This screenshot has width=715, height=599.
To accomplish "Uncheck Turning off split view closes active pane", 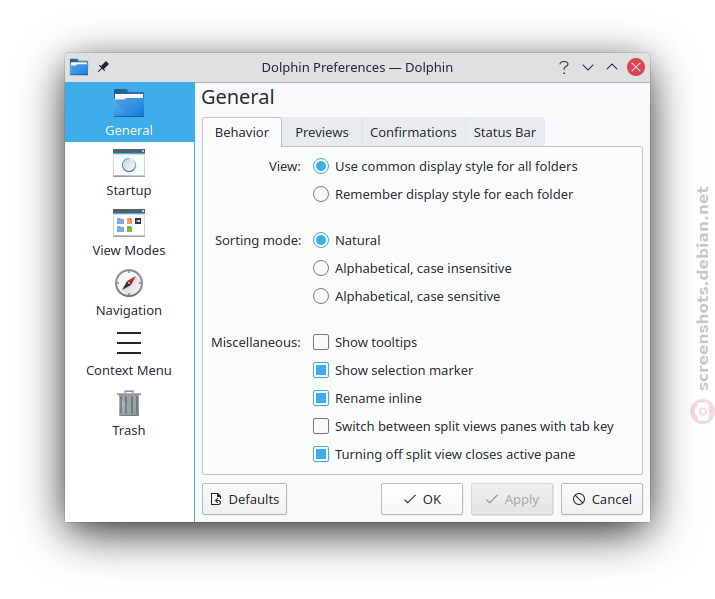I will (x=444, y=454).
